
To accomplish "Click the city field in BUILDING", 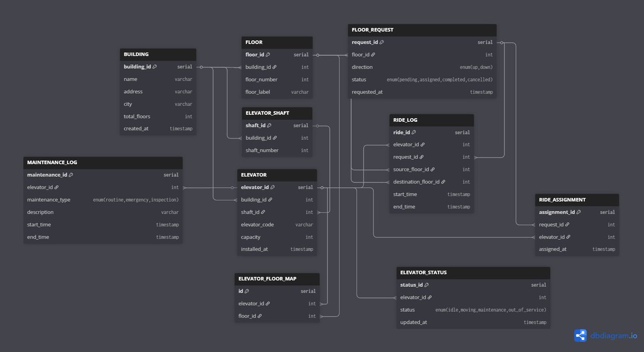I will pos(158,104).
